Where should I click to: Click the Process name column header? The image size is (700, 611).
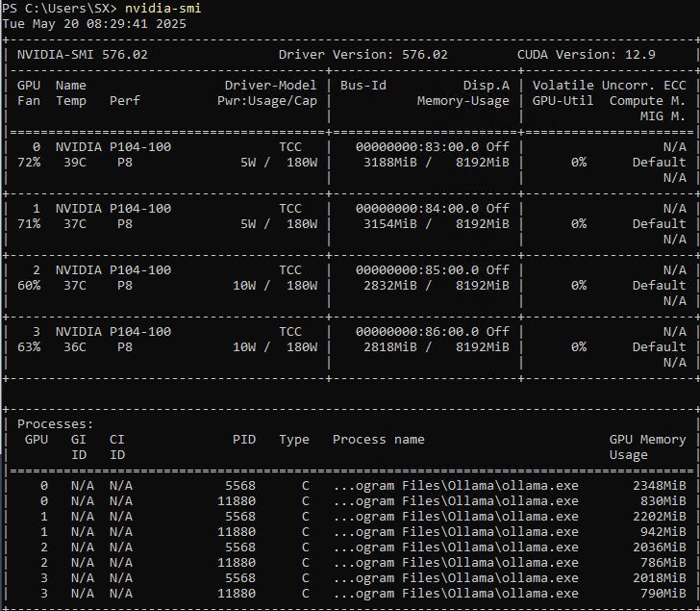coord(378,440)
